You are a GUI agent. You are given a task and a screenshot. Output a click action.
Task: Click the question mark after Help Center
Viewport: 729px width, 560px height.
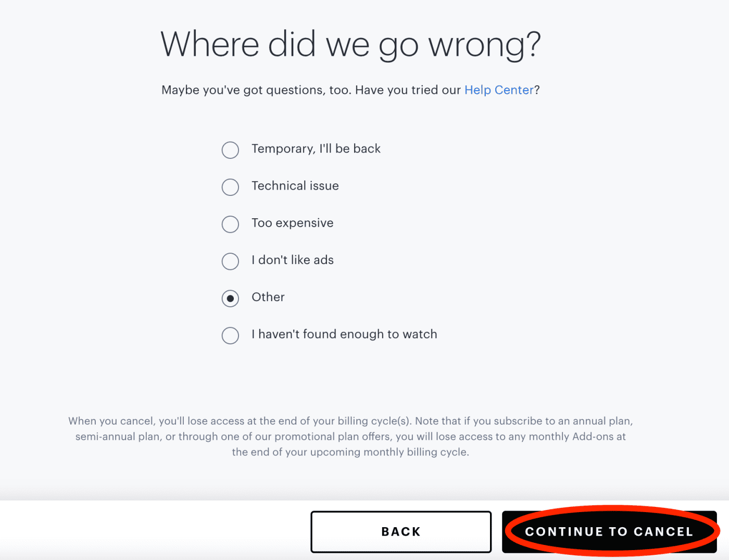(x=537, y=90)
